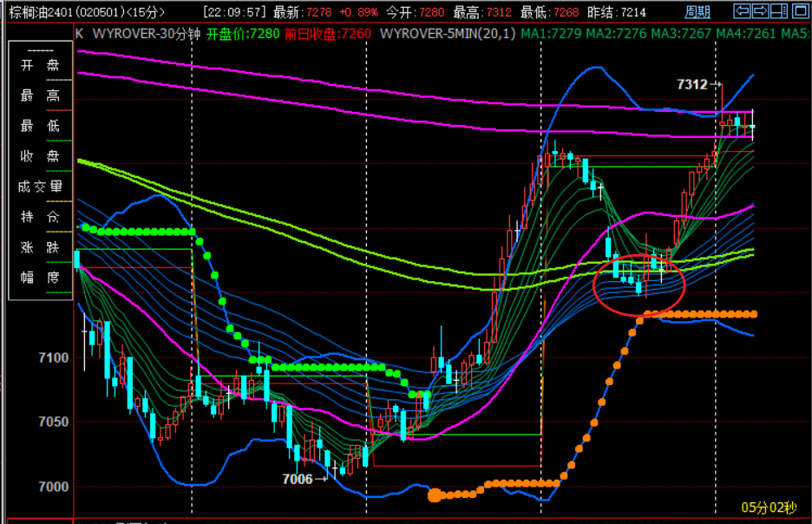Image resolution: width=812 pixels, height=524 pixels.
Task: Click the split panel layout icon
Action: (x=777, y=11)
